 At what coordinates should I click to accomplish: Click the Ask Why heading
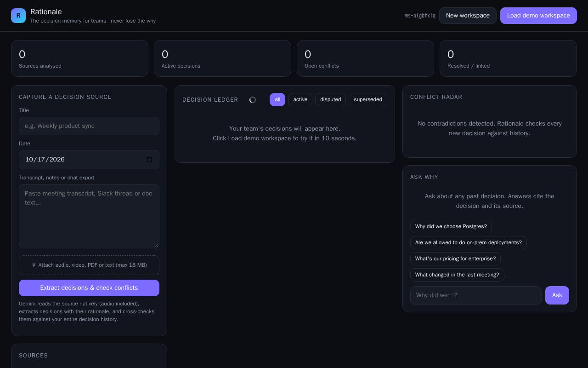(x=424, y=177)
